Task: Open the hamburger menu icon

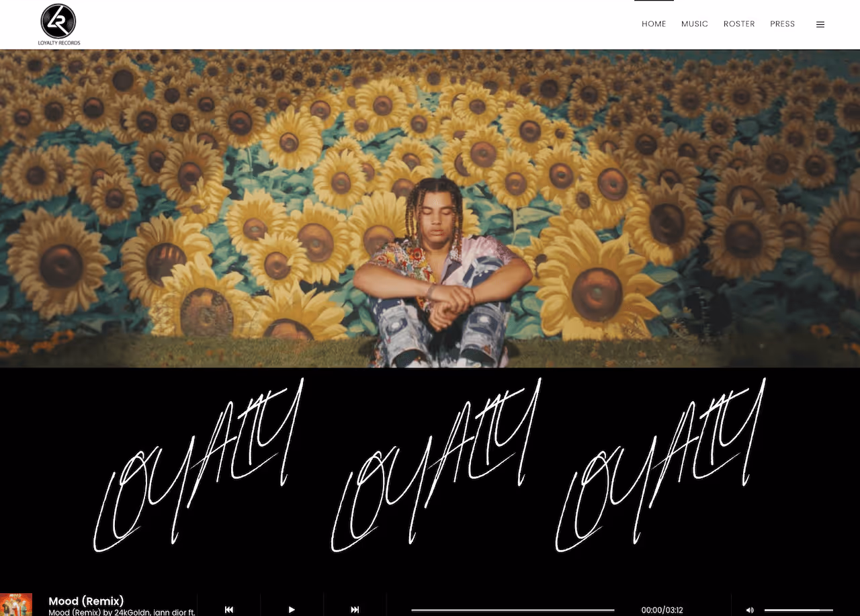Action: tap(820, 24)
